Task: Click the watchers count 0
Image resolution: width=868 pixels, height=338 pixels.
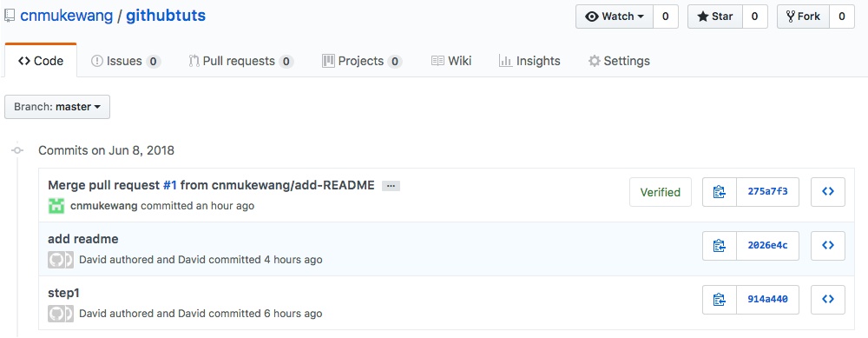Action: (666, 17)
